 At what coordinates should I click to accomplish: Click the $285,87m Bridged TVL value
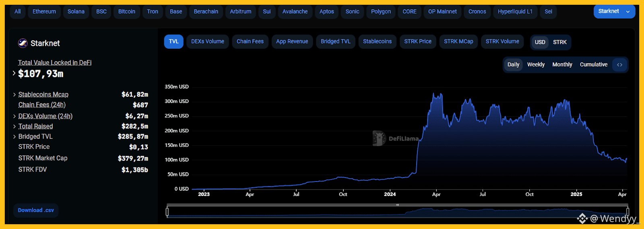tap(133, 137)
